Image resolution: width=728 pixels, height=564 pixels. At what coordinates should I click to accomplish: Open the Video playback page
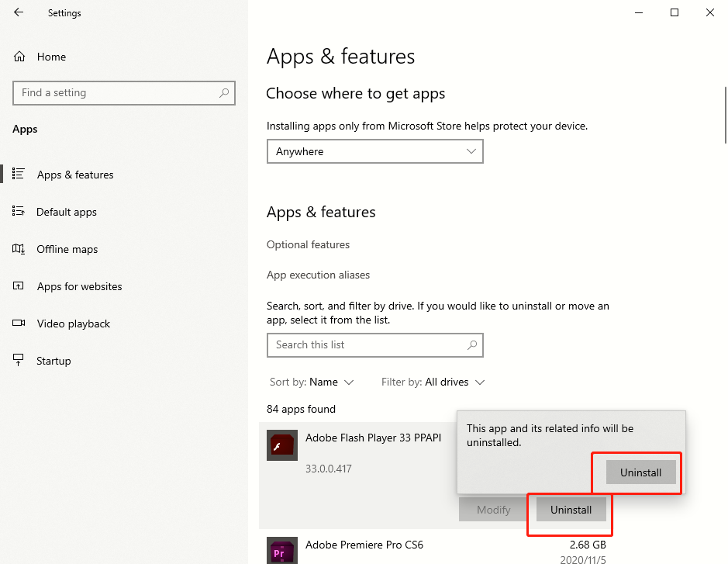click(x=74, y=324)
